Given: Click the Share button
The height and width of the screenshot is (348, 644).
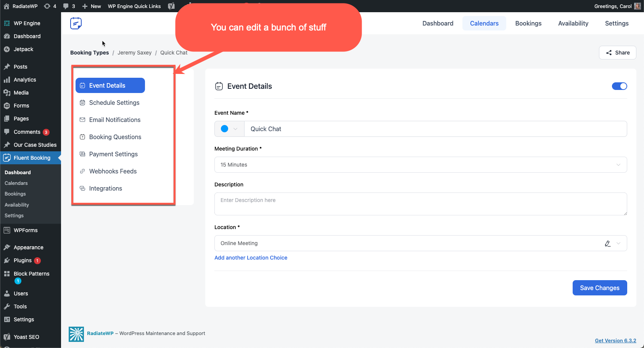Looking at the screenshot, I should (618, 53).
